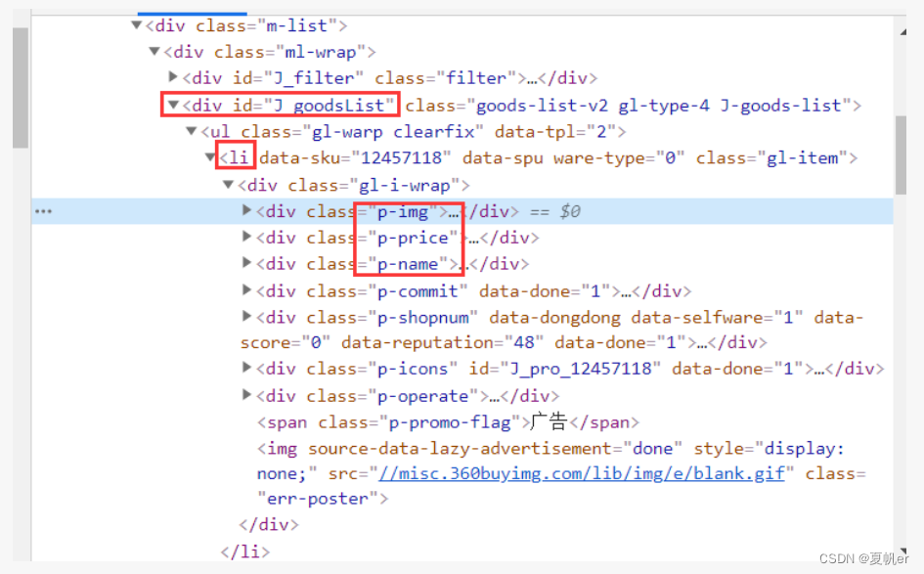The width and height of the screenshot is (924, 574).
Task: Click the data-done="1" attribute of p-commit
Action: click(x=545, y=291)
